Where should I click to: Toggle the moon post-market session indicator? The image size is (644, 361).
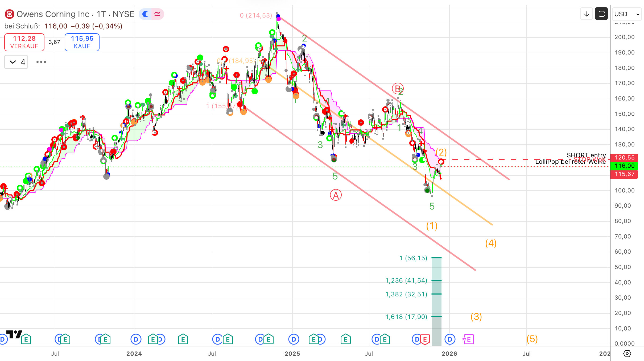tap(145, 14)
